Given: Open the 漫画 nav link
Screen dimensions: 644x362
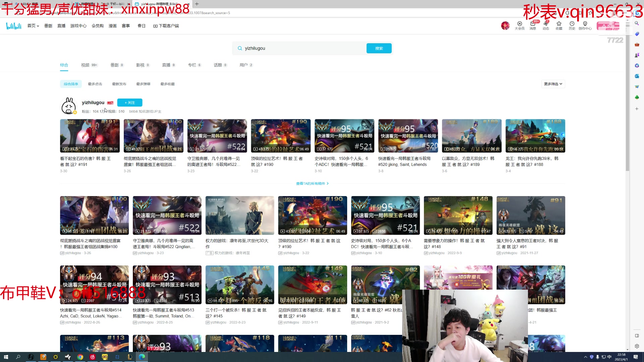Looking at the screenshot, I should pyautogui.click(x=113, y=26).
